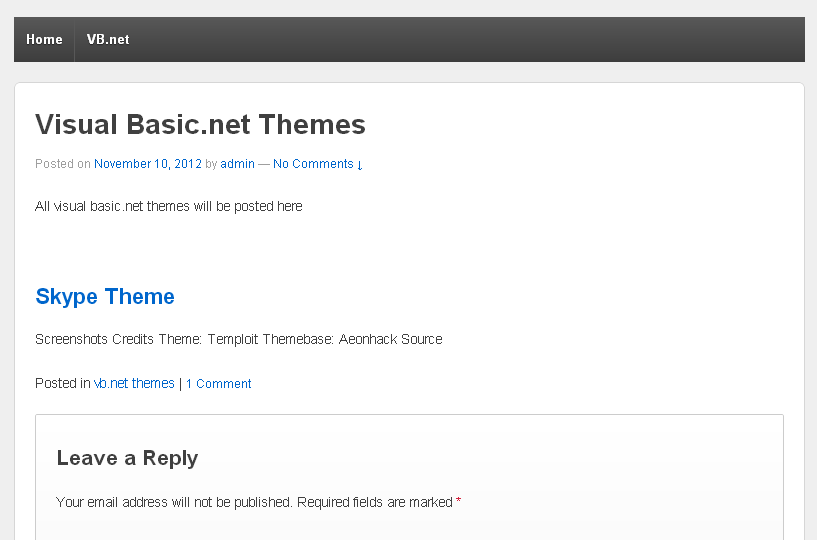Click the "Posted in" label
This screenshot has width=817, height=540.
(x=63, y=384)
